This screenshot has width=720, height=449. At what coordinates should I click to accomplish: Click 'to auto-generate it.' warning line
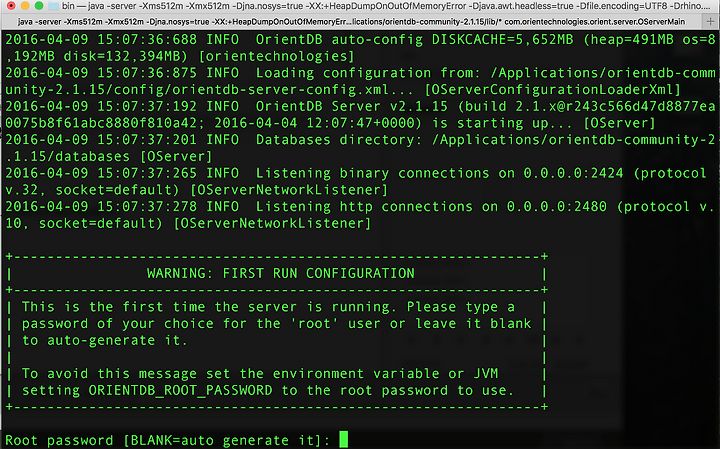105,341
